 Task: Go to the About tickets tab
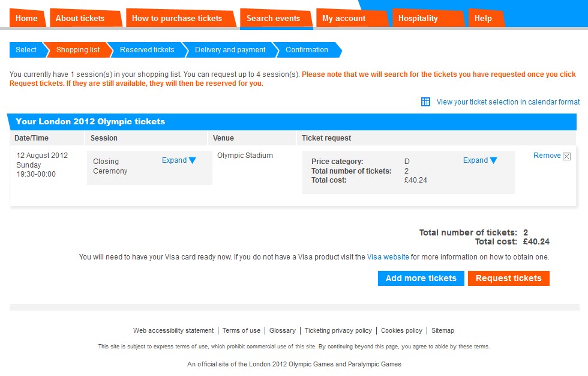point(80,18)
